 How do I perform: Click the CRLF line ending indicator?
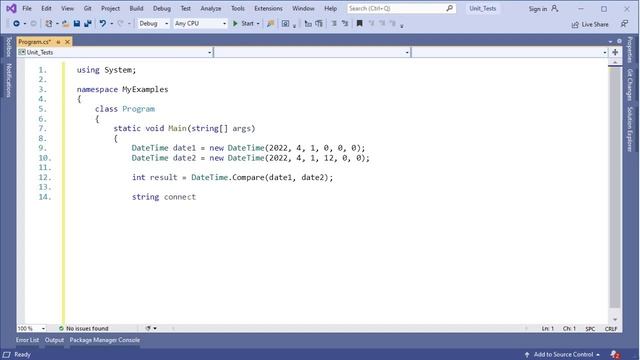point(611,329)
